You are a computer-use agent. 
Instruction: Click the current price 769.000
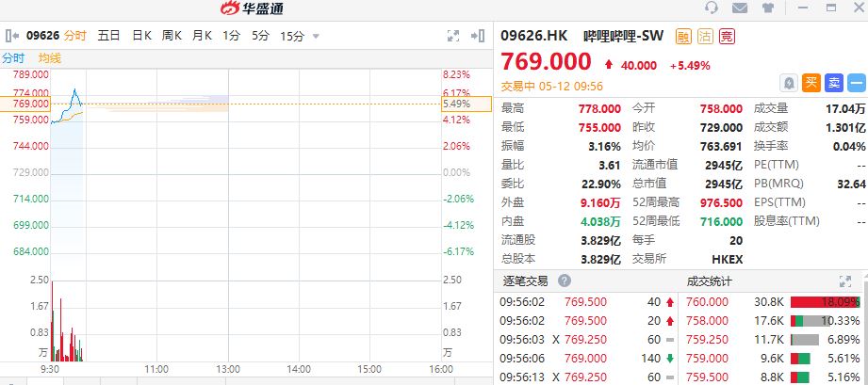(x=546, y=61)
